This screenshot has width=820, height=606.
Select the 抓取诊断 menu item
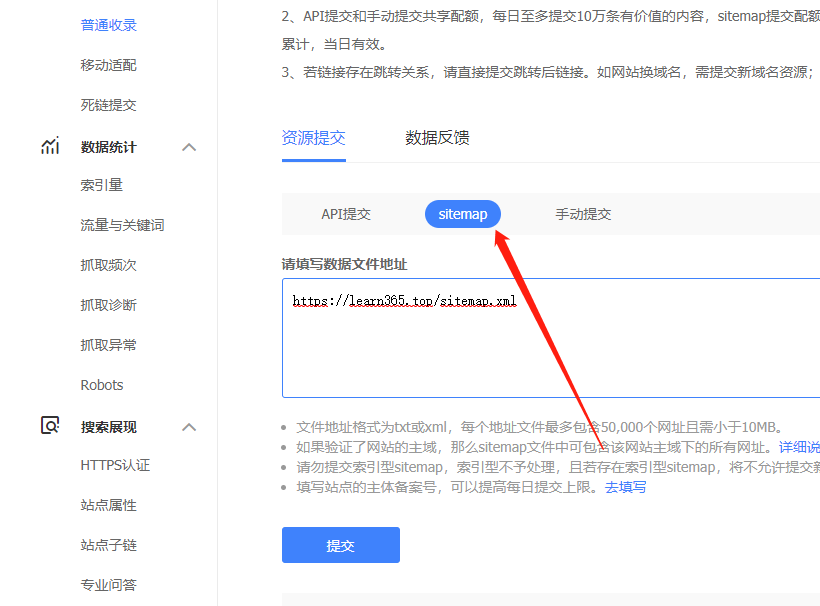coord(108,305)
